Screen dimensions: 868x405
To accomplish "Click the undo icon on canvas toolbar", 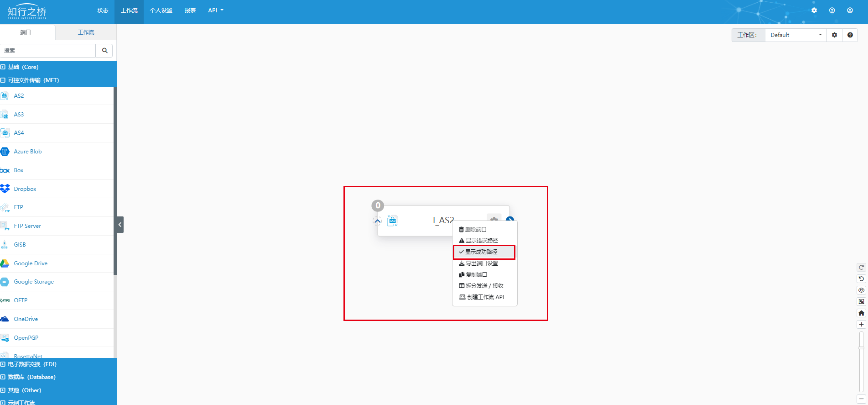I will coord(861,279).
